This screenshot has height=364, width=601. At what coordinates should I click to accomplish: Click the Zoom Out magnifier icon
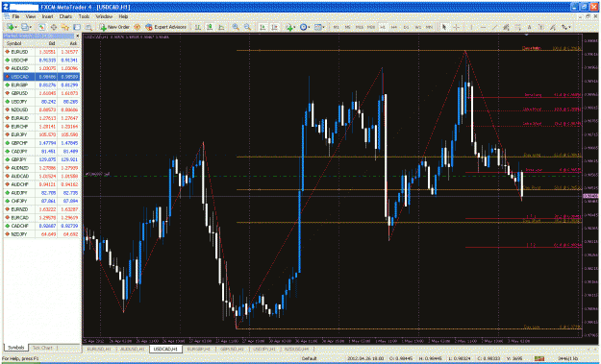247,27
